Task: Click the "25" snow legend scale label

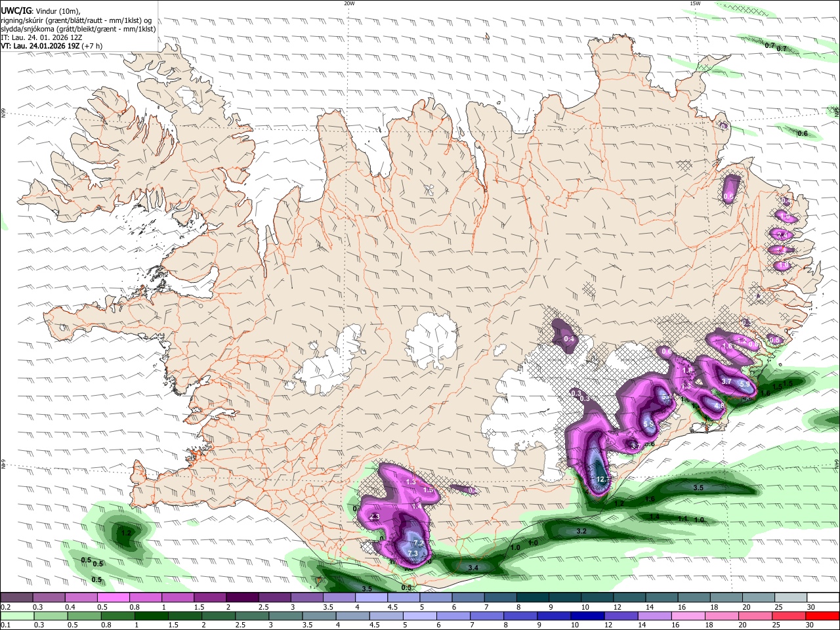Action: point(778,607)
